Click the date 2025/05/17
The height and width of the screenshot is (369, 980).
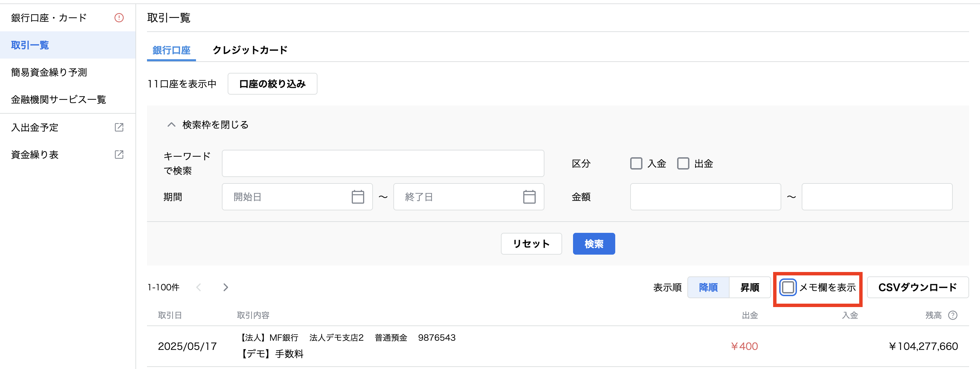(187, 346)
